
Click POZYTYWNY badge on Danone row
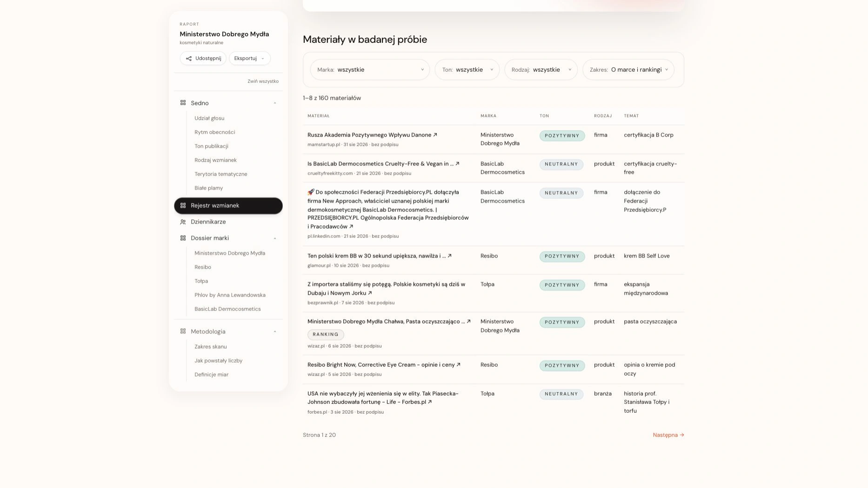tap(562, 136)
